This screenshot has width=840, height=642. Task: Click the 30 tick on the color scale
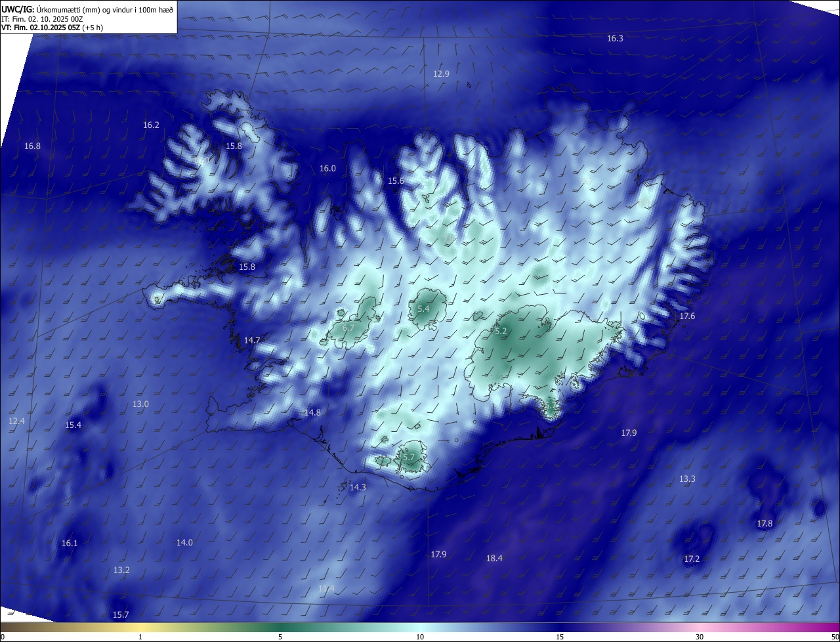(700, 637)
